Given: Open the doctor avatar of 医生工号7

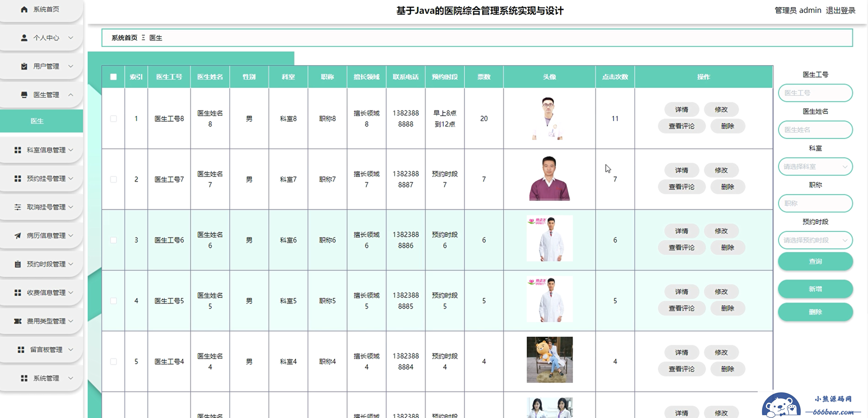Looking at the screenshot, I should point(549,179).
